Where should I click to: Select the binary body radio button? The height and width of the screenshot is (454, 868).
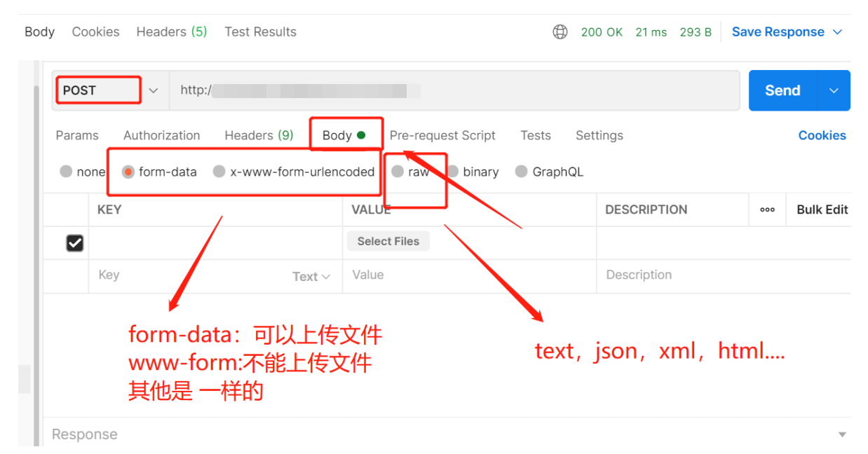point(453,172)
